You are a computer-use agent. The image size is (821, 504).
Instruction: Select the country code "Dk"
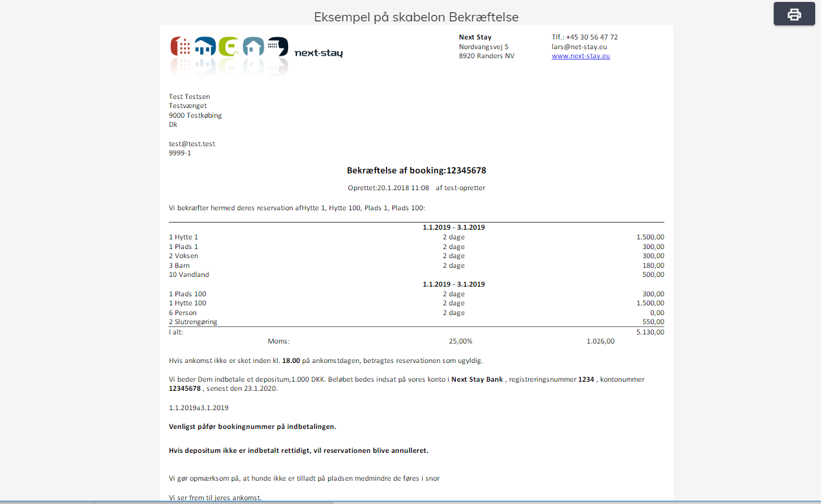[173, 125]
